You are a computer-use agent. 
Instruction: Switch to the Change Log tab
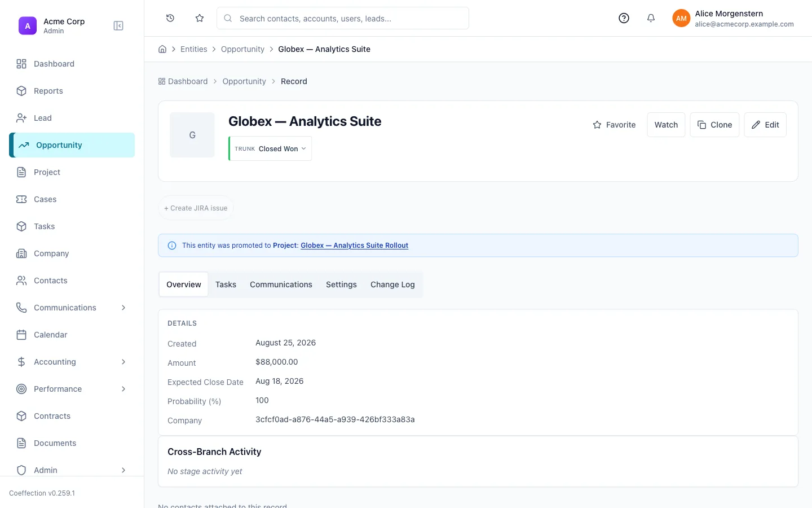[392, 284]
